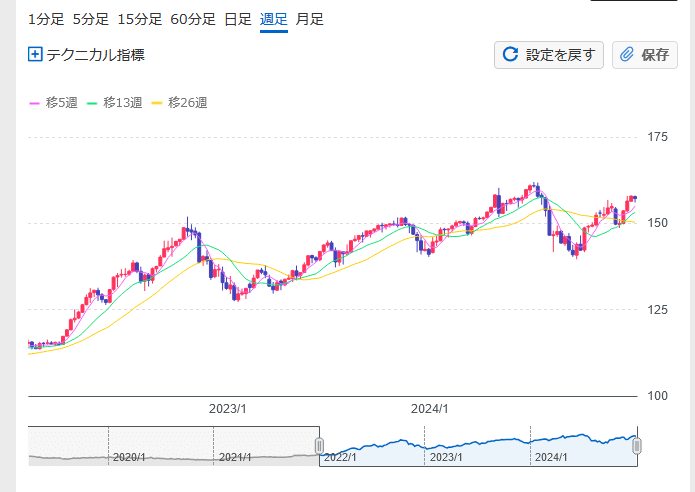Click the 150 price axis label
The width and height of the screenshot is (695, 492).
657,223
